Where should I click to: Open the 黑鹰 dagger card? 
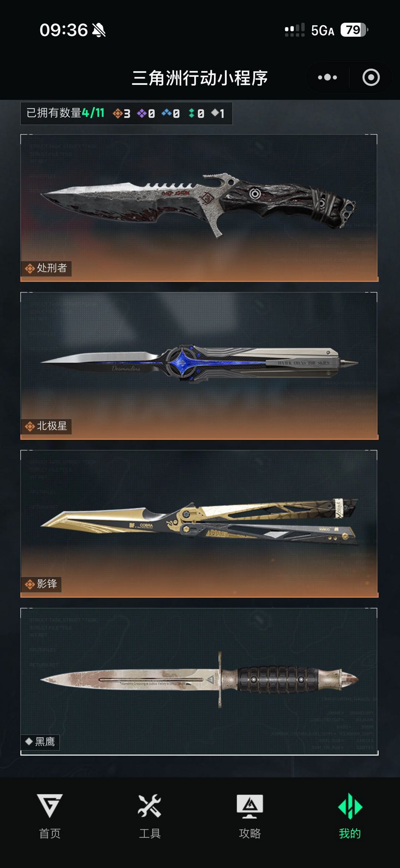199,681
